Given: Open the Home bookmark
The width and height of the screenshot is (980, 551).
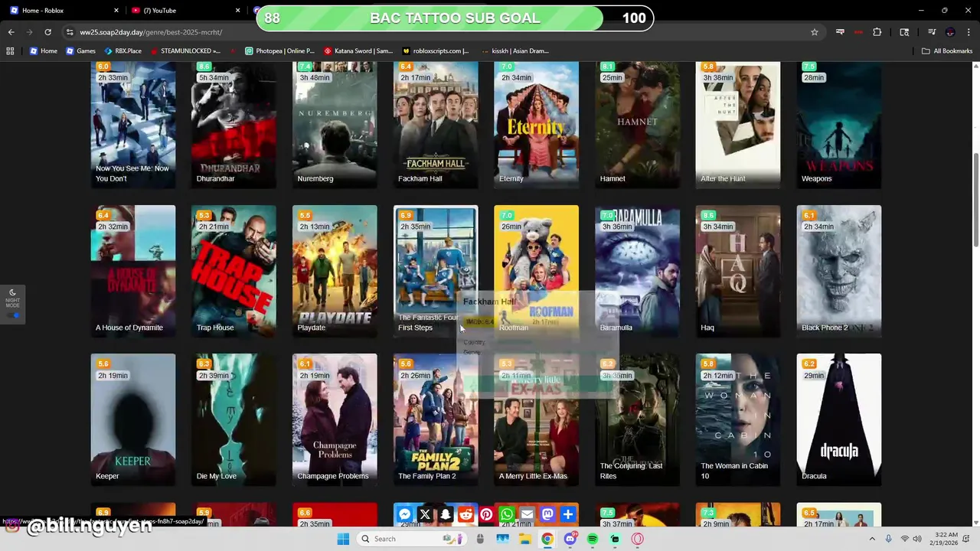Looking at the screenshot, I should click(x=43, y=51).
